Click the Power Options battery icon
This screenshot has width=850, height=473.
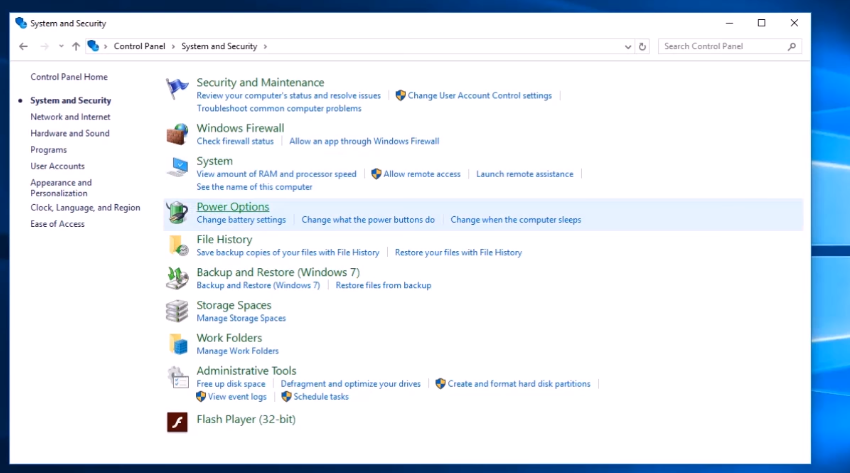click(177, 212)
